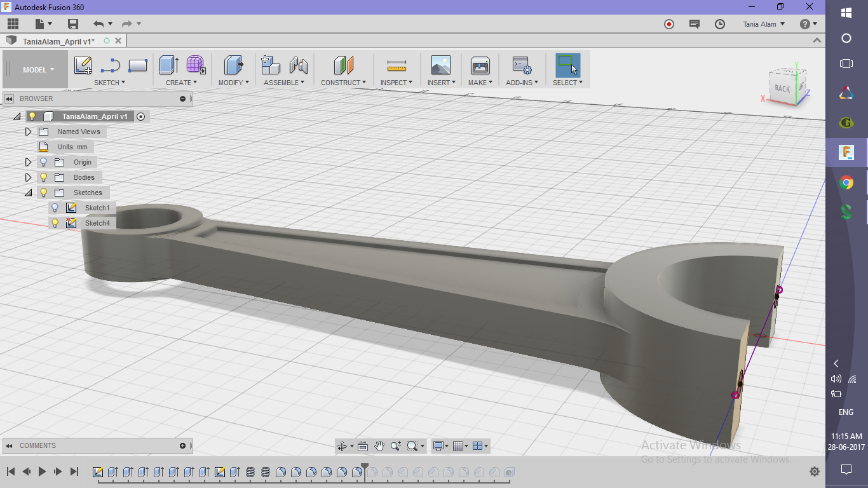Screen dimensions: 868x488
Task: Open timeline settings gear icon
Action: 814,471
